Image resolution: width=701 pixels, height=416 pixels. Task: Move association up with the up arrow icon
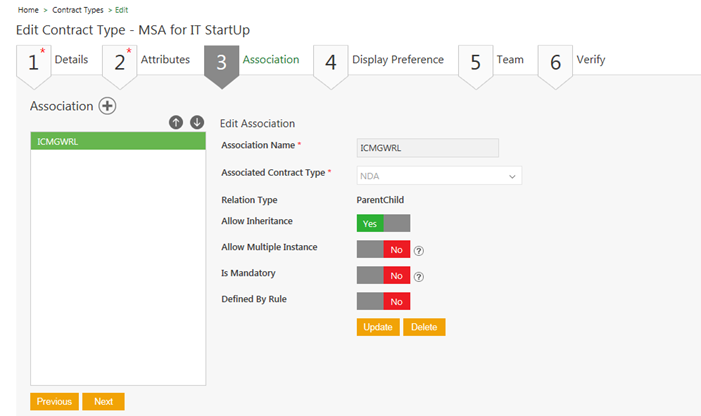(176, 122)
